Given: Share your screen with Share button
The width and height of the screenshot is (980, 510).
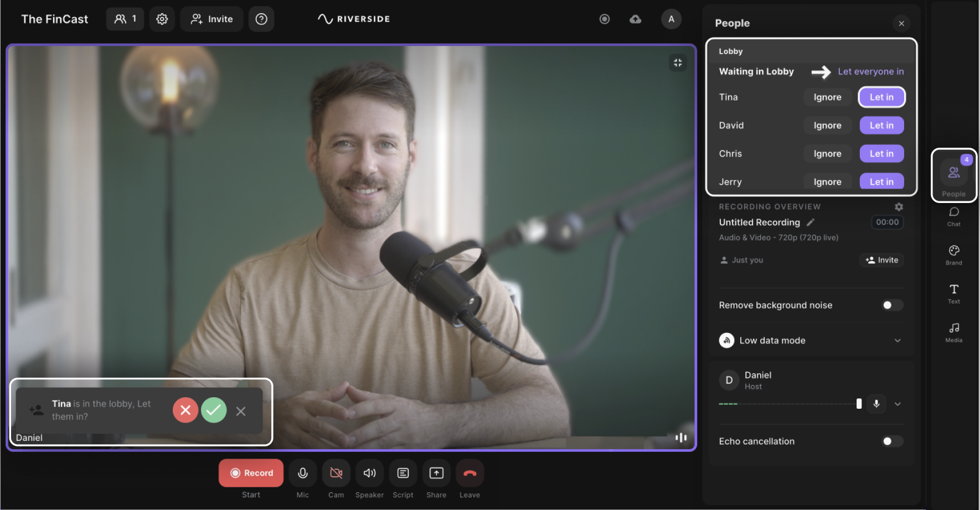Looking at the screenshot, I should click(436, 473).
